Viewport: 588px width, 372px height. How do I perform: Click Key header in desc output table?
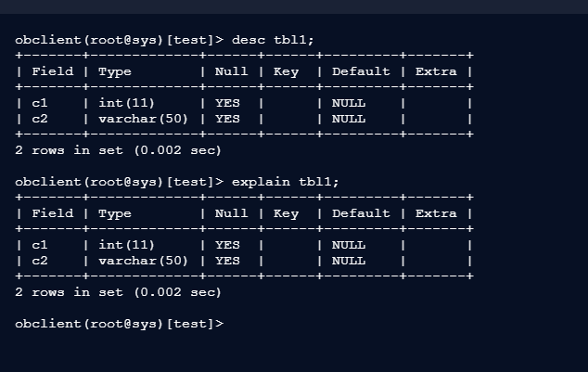click(x=286, y=71)
